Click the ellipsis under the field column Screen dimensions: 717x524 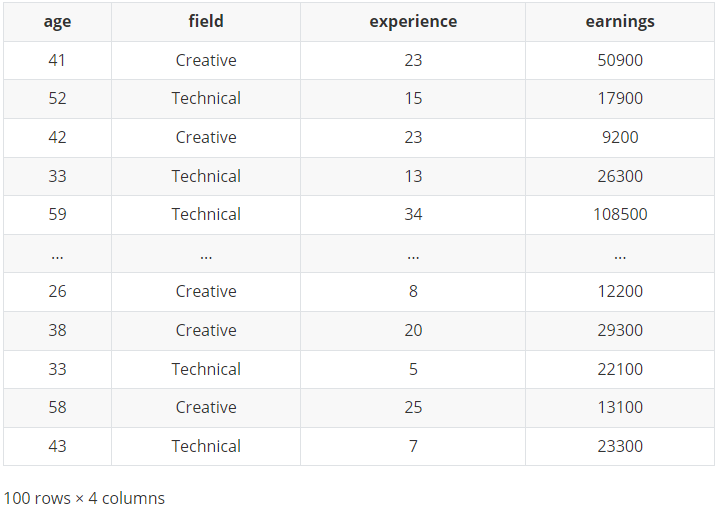pos(206,254)
